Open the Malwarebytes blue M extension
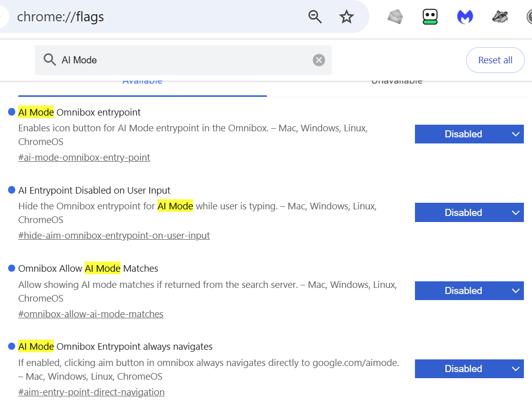Image resolution: width=532 pixels, height=404 pixels. 465,17
